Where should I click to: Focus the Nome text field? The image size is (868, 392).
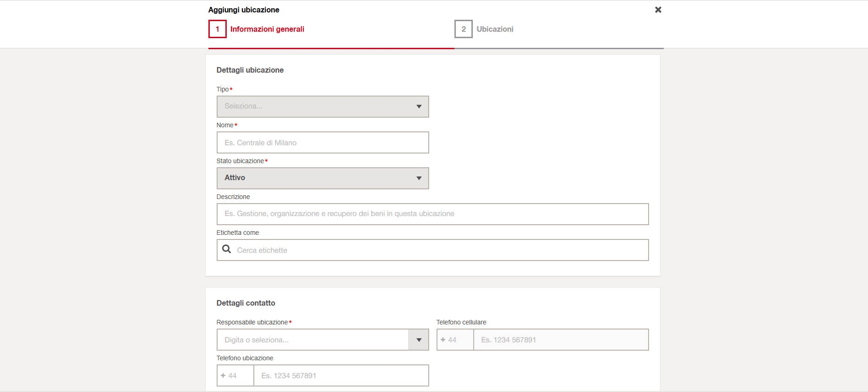click(322, 142)
